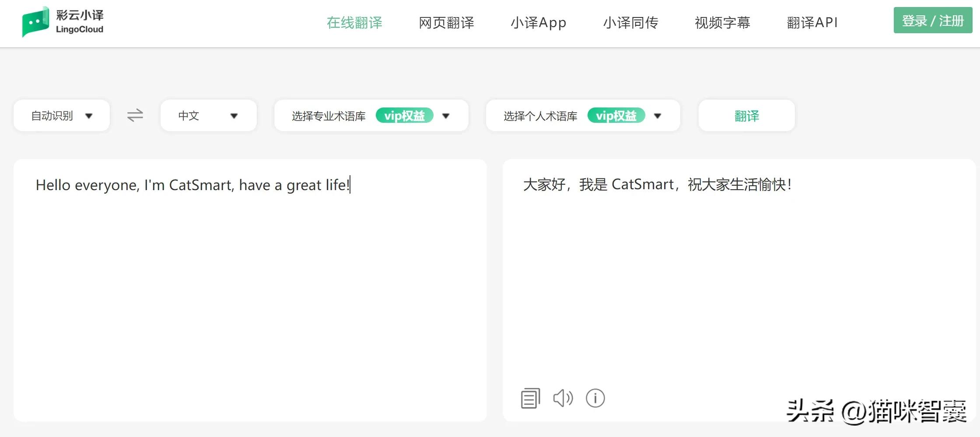Copy the translated text
This screenshot has height=437, width=980.
tap(530, 398)
